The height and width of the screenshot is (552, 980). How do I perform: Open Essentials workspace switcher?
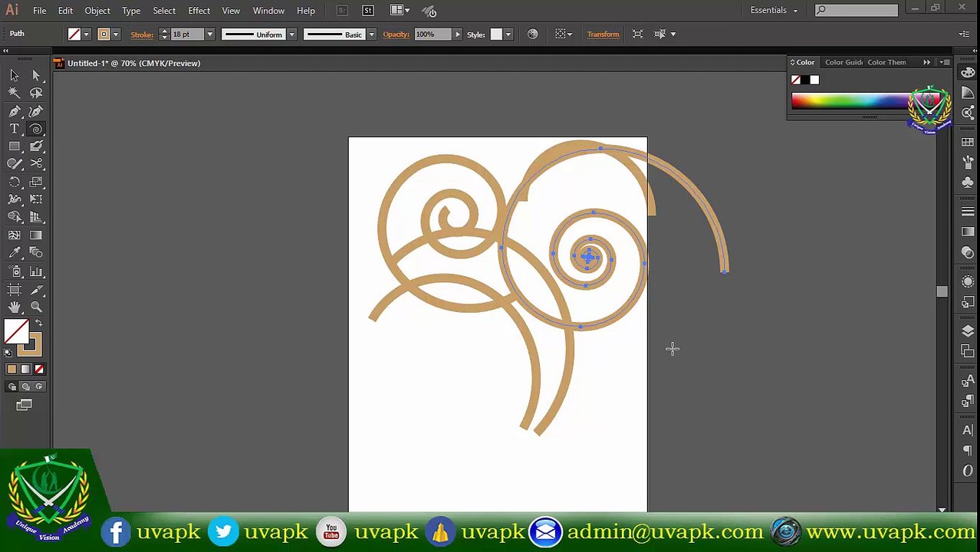774,10
